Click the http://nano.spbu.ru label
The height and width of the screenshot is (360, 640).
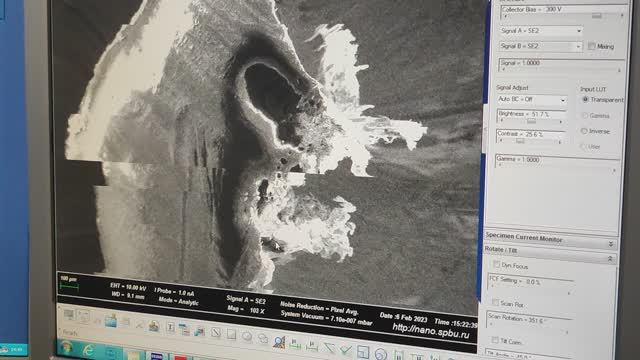point(431,331)
